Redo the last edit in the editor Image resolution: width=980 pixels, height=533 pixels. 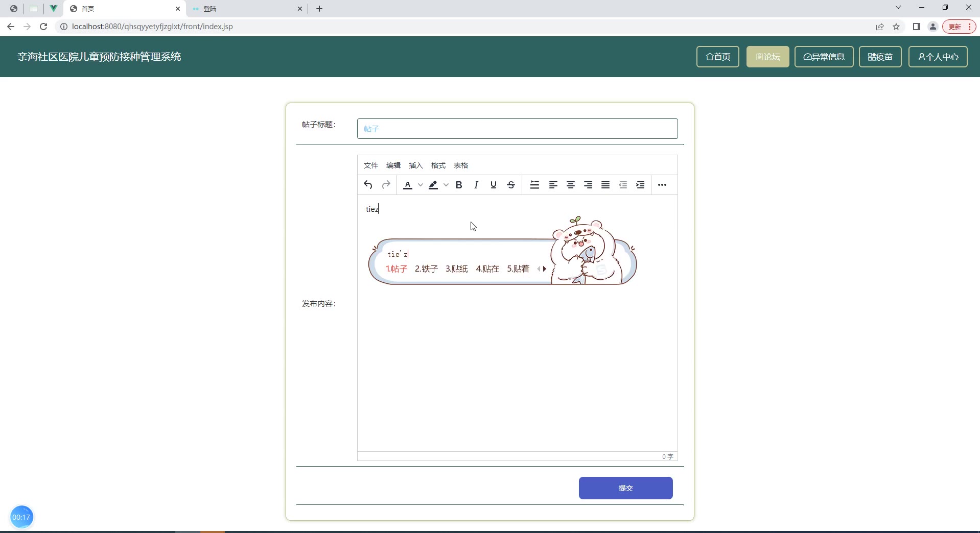click(386, 185)
